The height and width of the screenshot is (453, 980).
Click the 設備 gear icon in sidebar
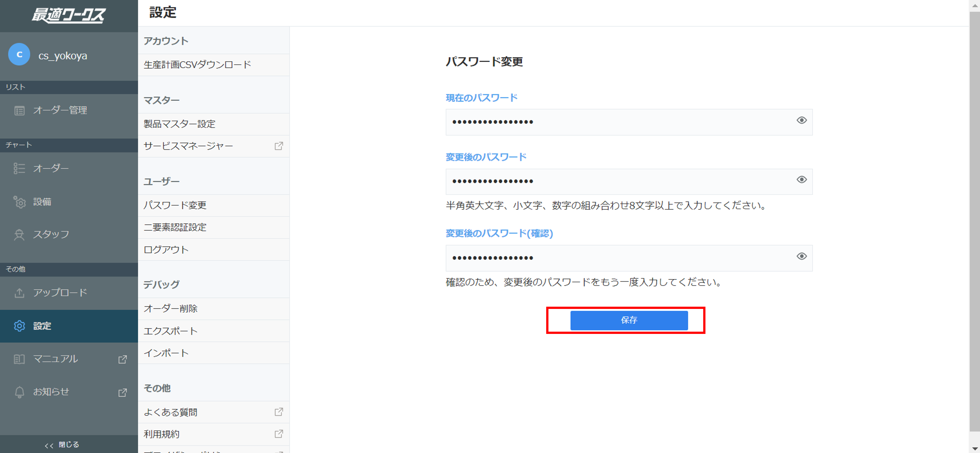pyautogui.click(x=19, y=202)
